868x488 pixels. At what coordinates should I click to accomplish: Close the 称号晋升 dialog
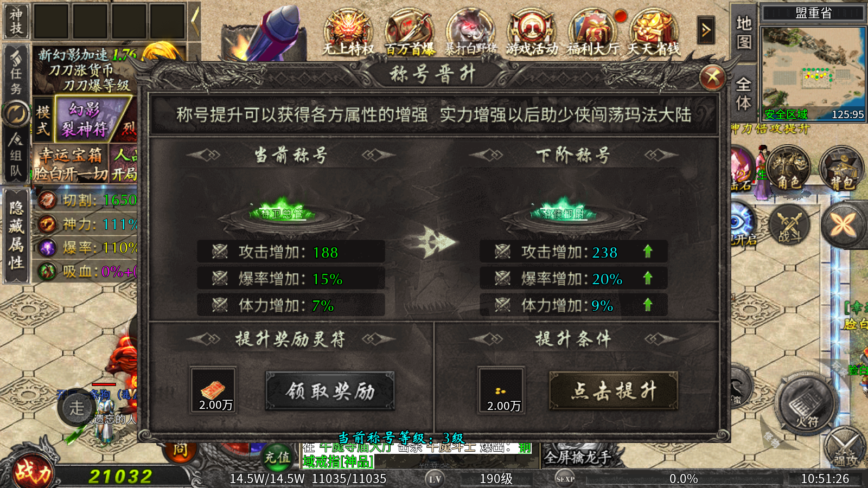(713, 78)
